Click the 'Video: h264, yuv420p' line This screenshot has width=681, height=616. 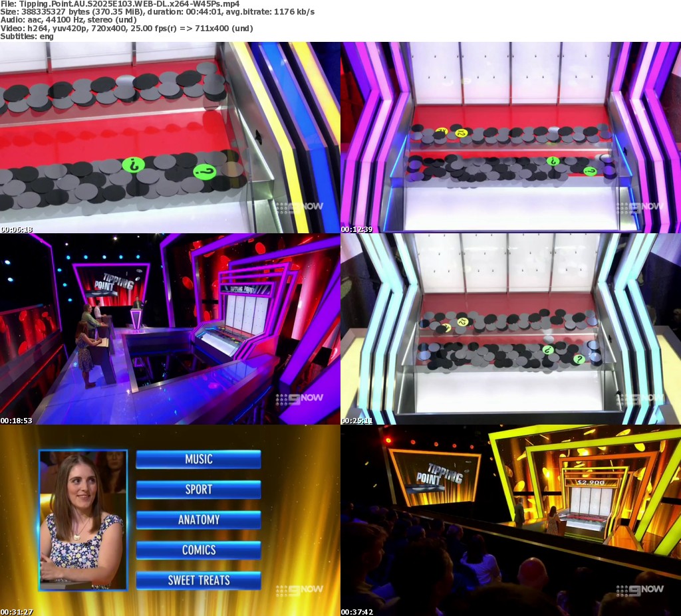click(x=126, y=28)
